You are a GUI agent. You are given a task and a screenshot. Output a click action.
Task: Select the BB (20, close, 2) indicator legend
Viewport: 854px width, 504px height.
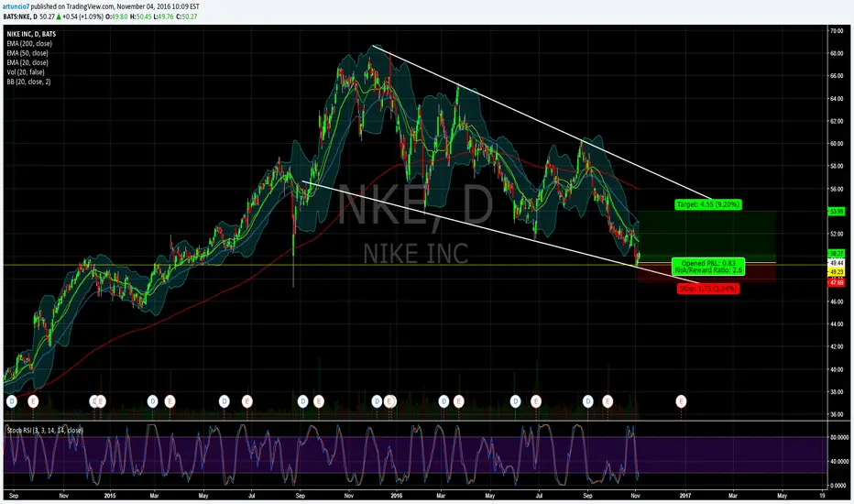pyautogui.click(x=28, y=82)
